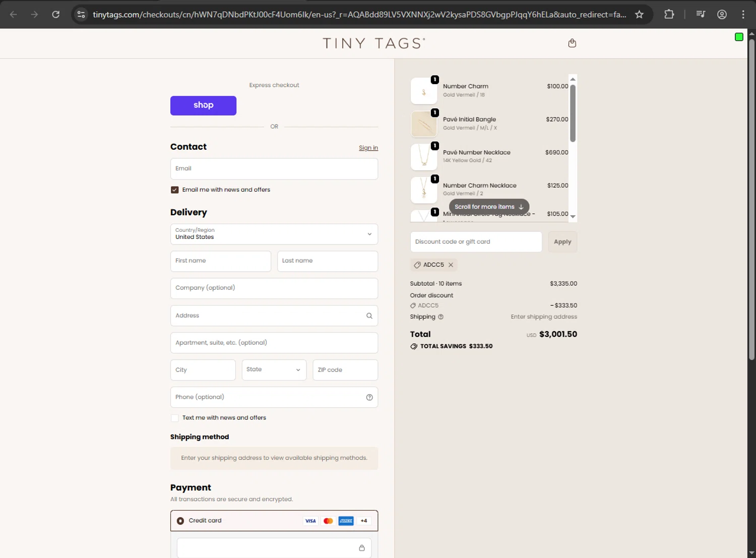Open the browser extensions icon

point(669,15)
